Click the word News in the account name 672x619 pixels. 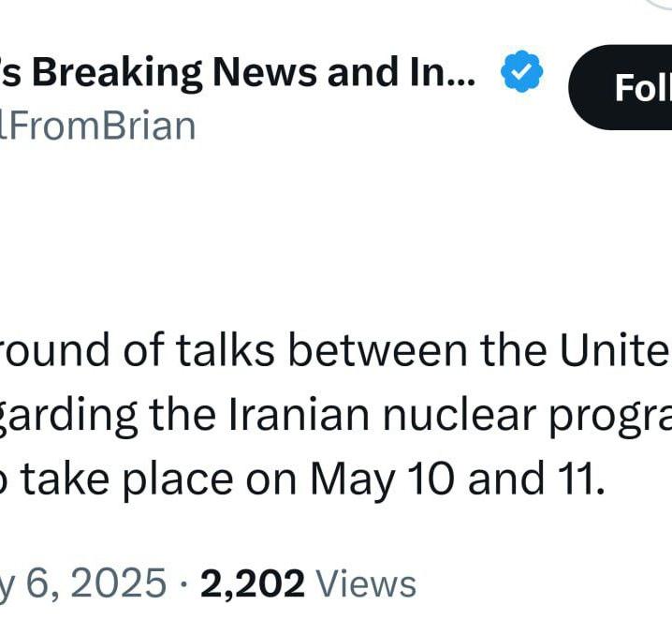click(x=265, y=72)
